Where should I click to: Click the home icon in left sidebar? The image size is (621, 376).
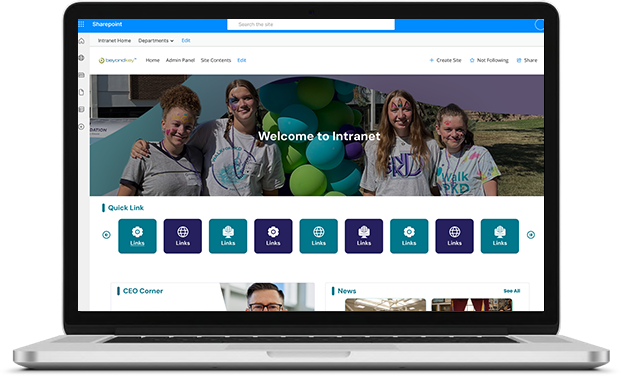point(82,41)
